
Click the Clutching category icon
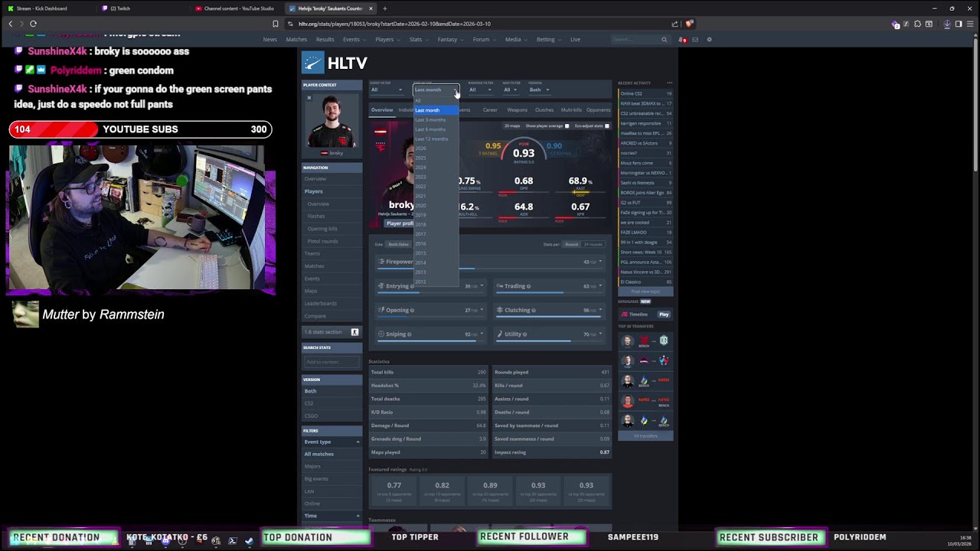tap(499, 310)
